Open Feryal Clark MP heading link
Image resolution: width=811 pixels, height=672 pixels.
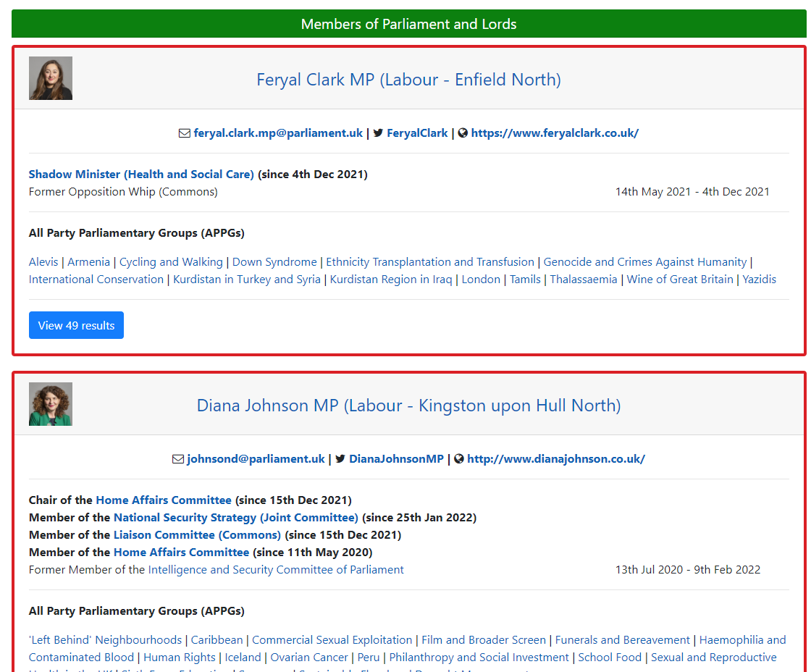coord(408,80)
